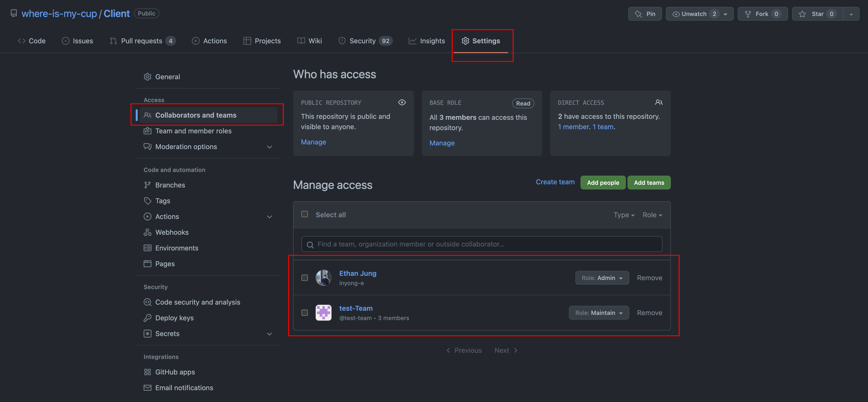The height and width of the screenshot is (402, 868).
Task: Open Webhooks via its sidebar icon
Action: (x=147, y=232)
